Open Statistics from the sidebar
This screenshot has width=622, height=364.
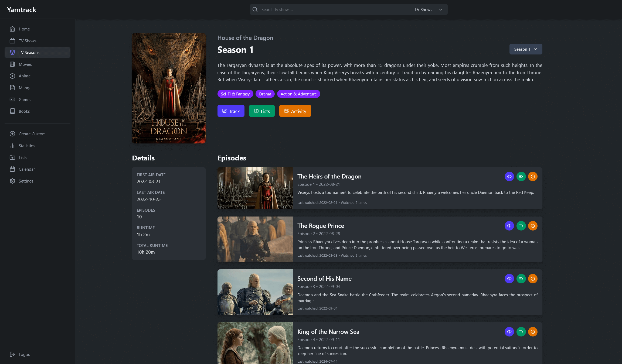click(26, 146)
